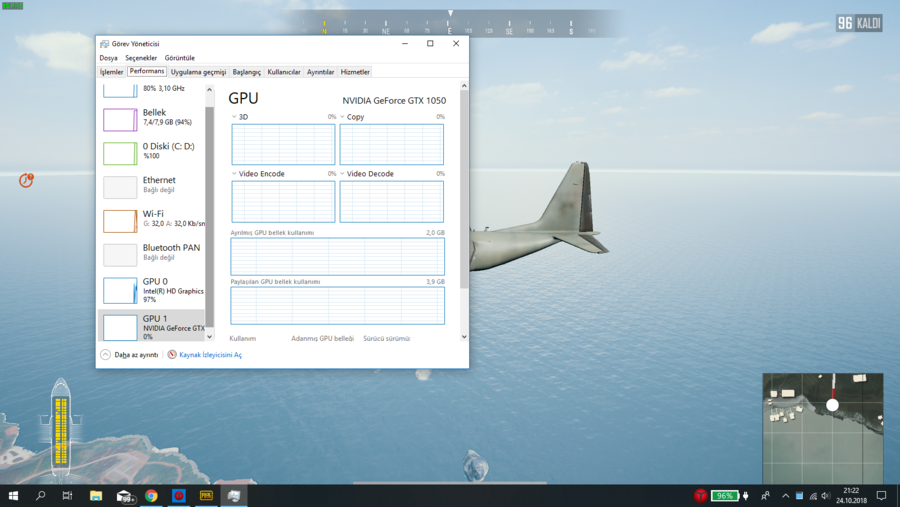The height and width of the screenshot is (507, 900).
Task: Open taskbar search magnifier
Action: coord(40,496)
